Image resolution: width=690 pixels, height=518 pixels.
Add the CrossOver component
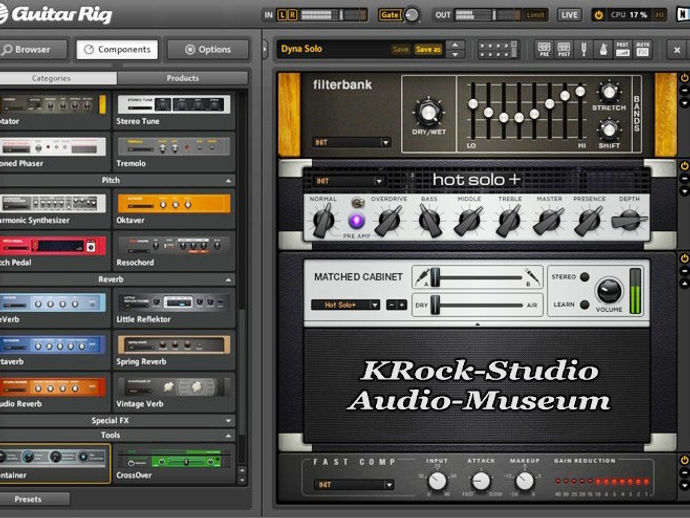[x=174, y=464]
